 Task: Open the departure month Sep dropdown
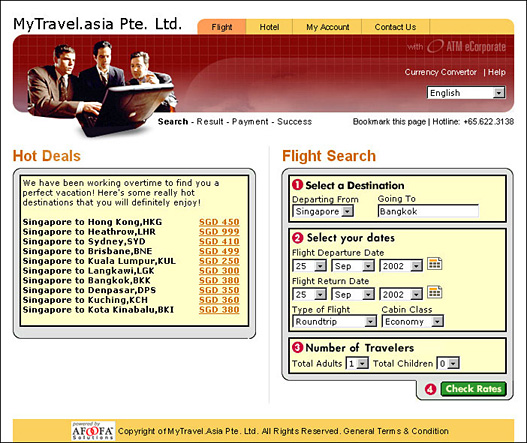[x=353, y=266]
